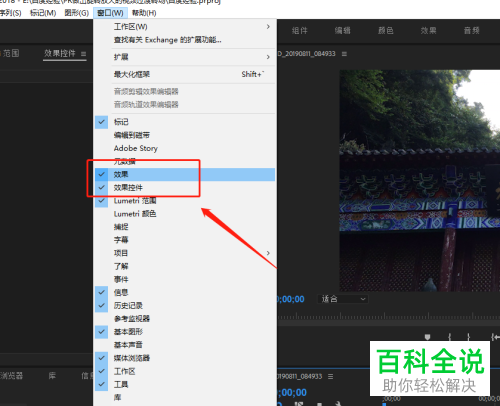This screenshot has width=500, height=406.
Task: Click the source monitor timecode 00;00;00
Action: [x=291, y=299]
